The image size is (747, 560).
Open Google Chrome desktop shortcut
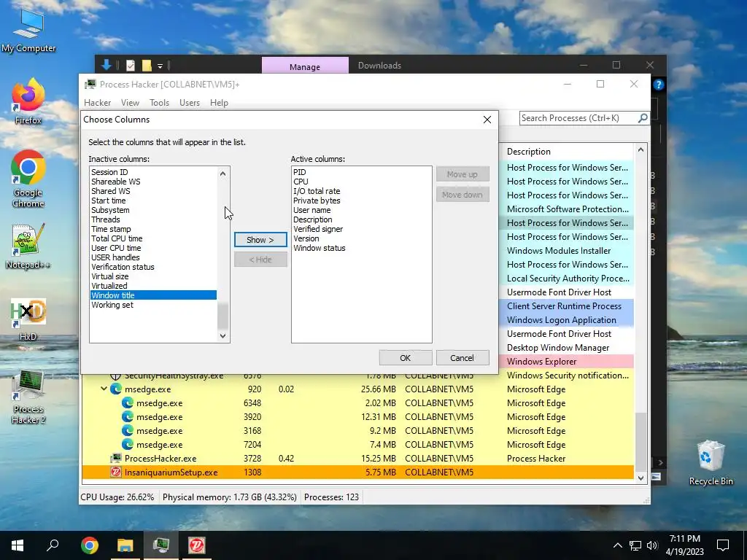click(x=28, y=179)
